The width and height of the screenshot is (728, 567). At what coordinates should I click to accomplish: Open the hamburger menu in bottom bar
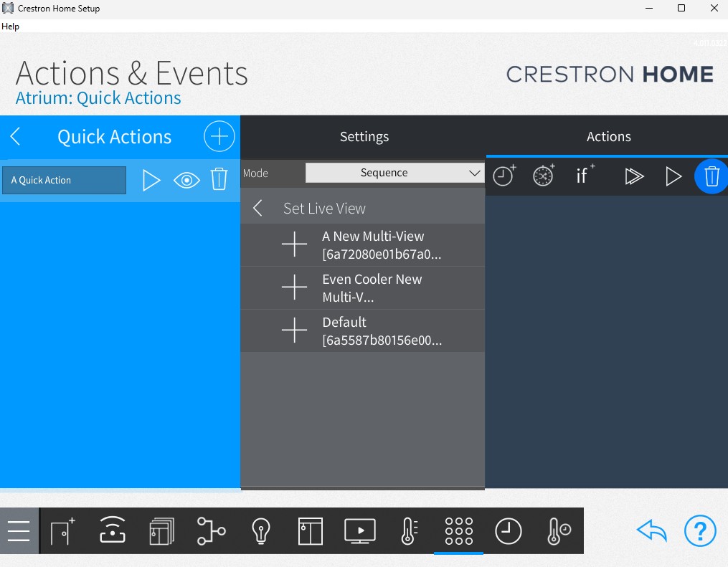tap(19, 531)
